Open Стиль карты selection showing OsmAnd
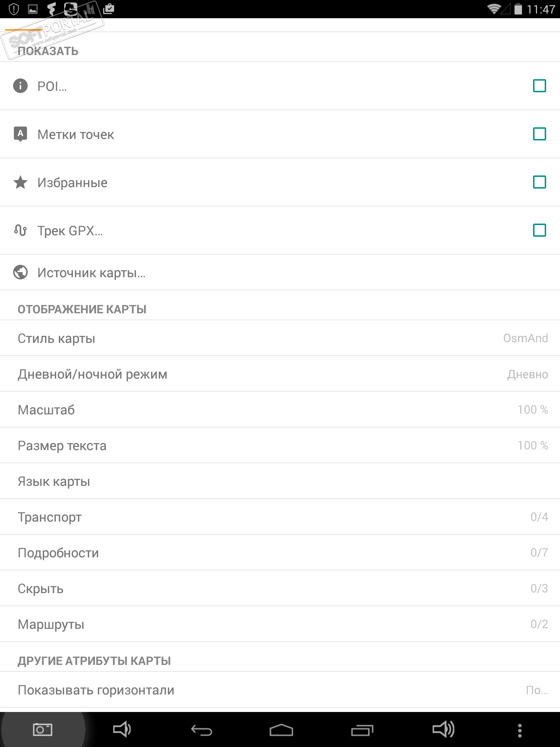This screenshot has width=560, height=747. pos(280,338)
